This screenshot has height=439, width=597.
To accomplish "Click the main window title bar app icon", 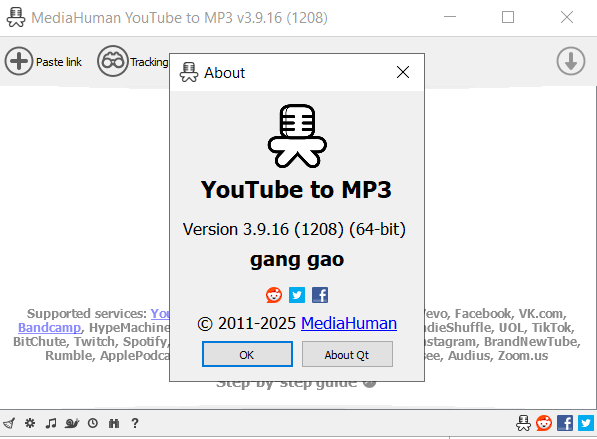I will click(16, 18).
